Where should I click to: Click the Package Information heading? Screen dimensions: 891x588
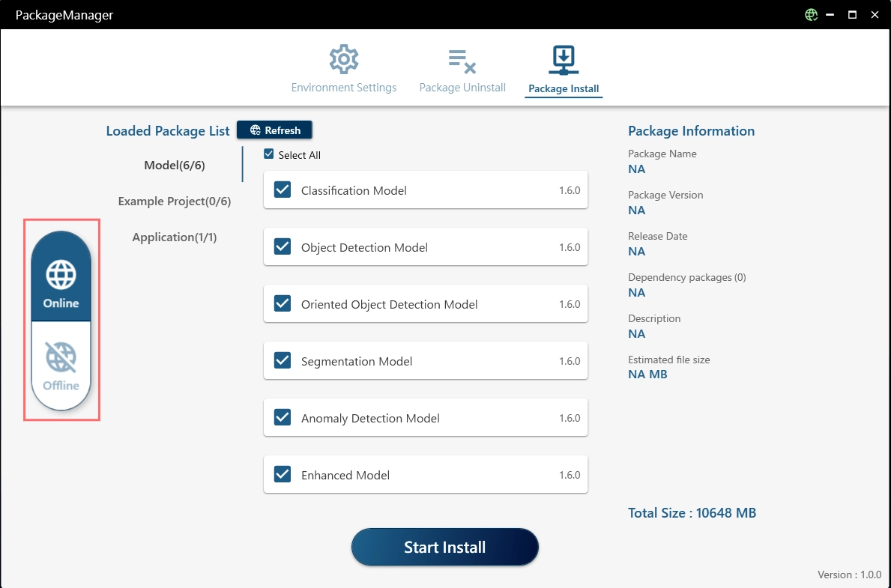click(692, 130)
